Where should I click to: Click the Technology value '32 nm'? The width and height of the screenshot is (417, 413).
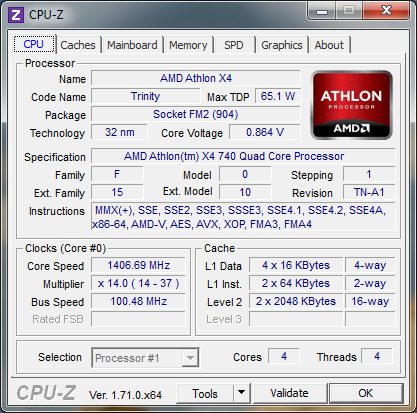click(119, 132)
